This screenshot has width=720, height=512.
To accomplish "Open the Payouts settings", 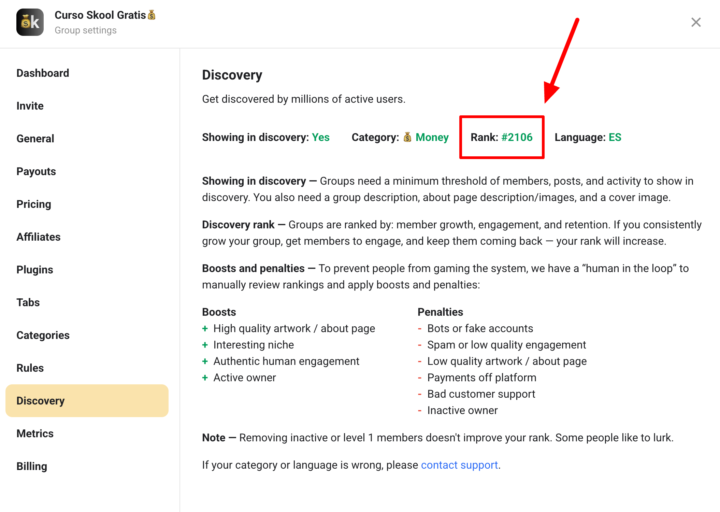I will pyautogui.click(x=36, y=172).
